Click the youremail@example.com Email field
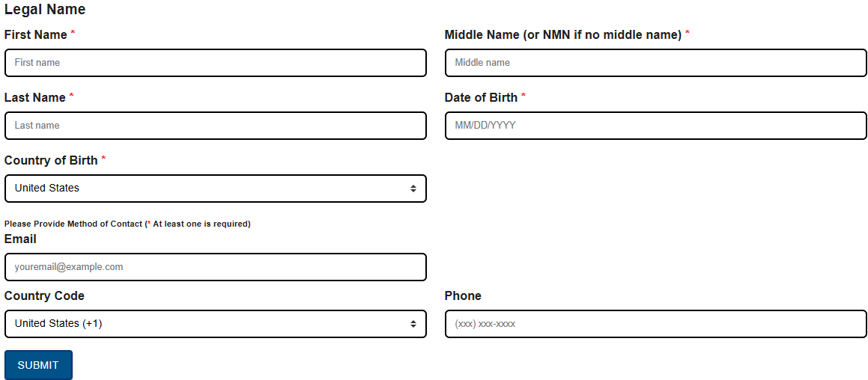The image size is (868, 380). (x=216, y=267)
